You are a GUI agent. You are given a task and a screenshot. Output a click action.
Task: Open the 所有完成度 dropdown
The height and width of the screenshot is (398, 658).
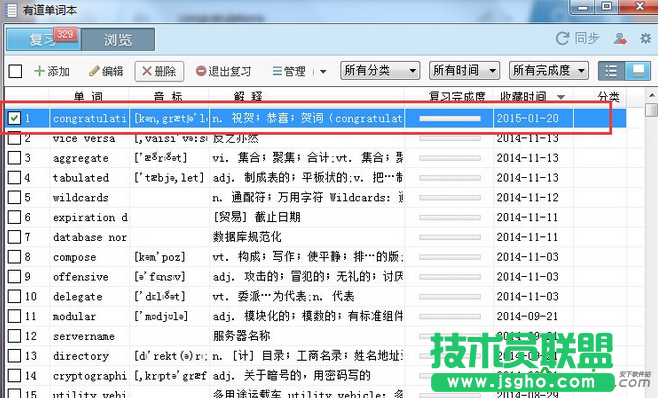click(x=548, y=70)
